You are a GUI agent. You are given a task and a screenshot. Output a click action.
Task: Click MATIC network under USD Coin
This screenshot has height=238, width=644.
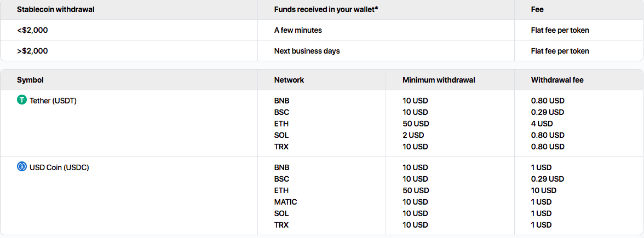[x=285, y=202]
